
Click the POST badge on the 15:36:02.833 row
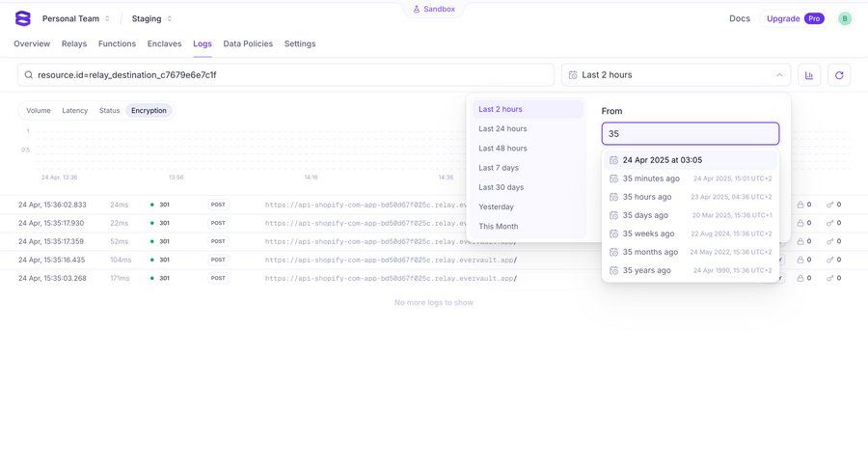coord(218,205)
